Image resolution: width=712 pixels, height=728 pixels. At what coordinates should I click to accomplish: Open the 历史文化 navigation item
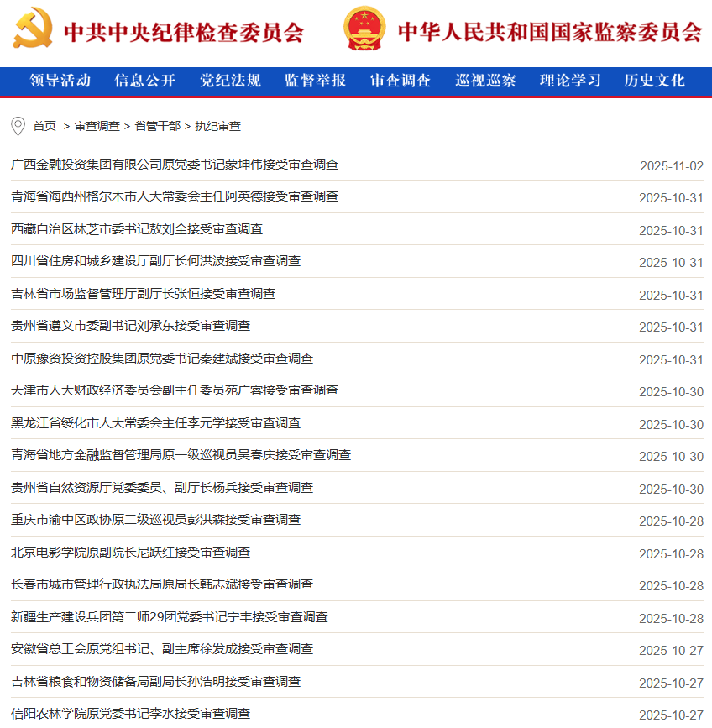[x=654, y=81]
